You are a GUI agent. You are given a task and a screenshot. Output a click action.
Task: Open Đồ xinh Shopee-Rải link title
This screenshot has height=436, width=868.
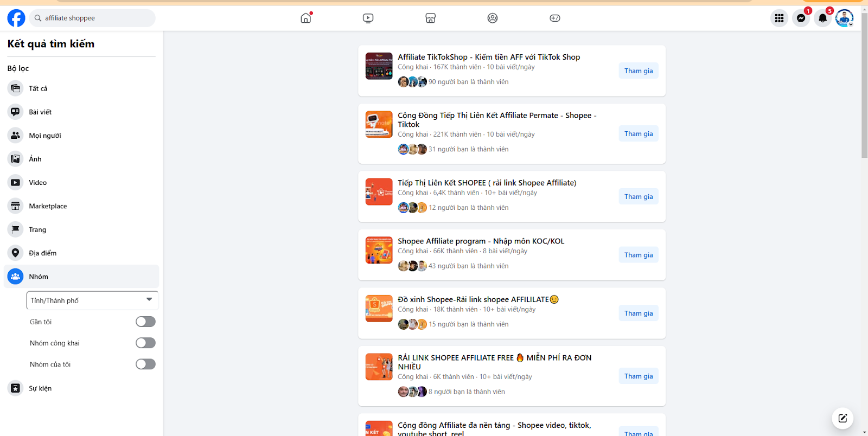click(x=478, y=299)
